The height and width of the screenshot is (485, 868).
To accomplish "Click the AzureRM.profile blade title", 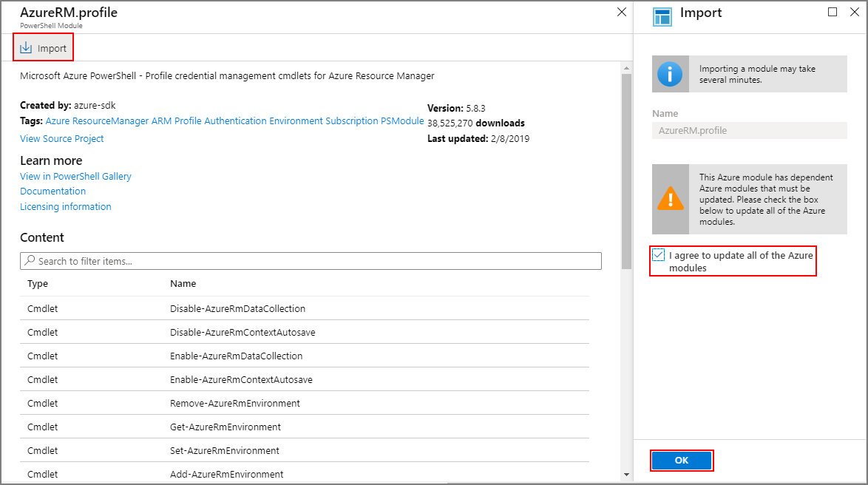I will click(69, 12).
